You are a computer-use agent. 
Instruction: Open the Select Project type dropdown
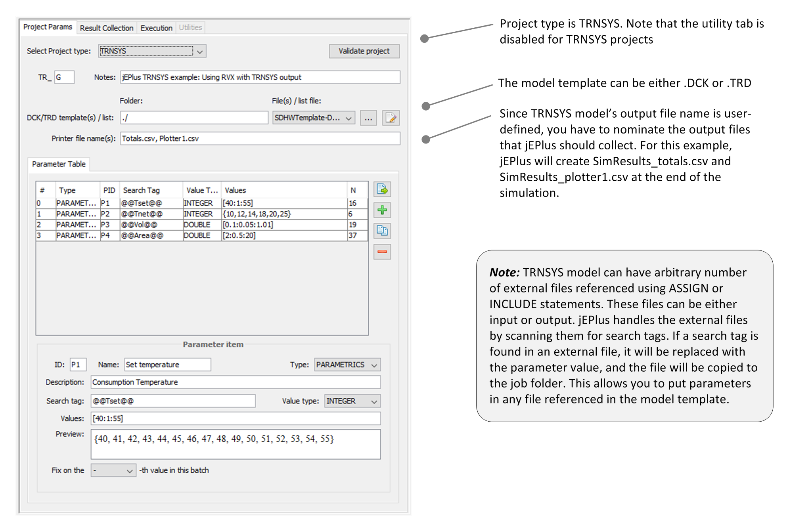tap(152, 51)
